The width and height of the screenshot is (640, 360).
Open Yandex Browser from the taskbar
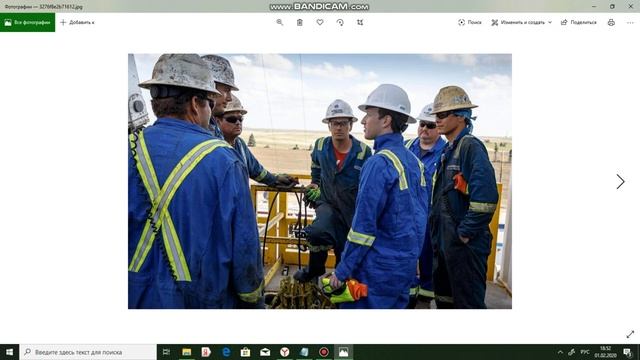pyautogui.click(x=284, y=352)
